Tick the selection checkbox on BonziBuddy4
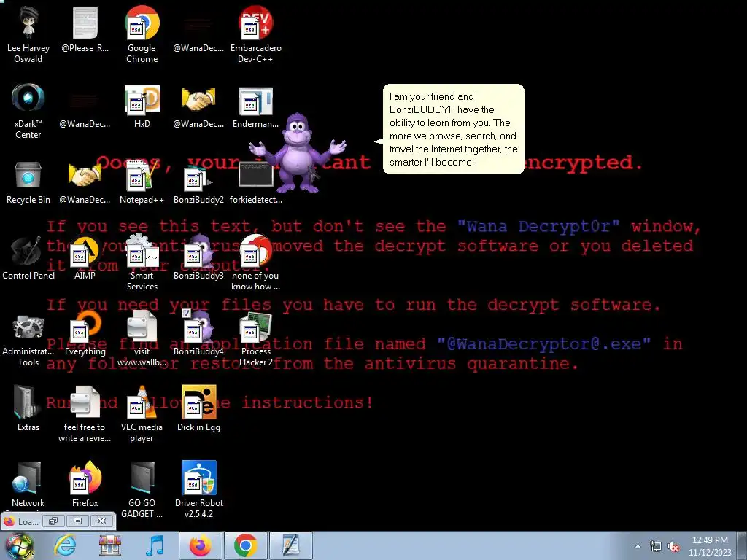The width and height of the screenshot is (747, 560). click(x=186, y=313)
